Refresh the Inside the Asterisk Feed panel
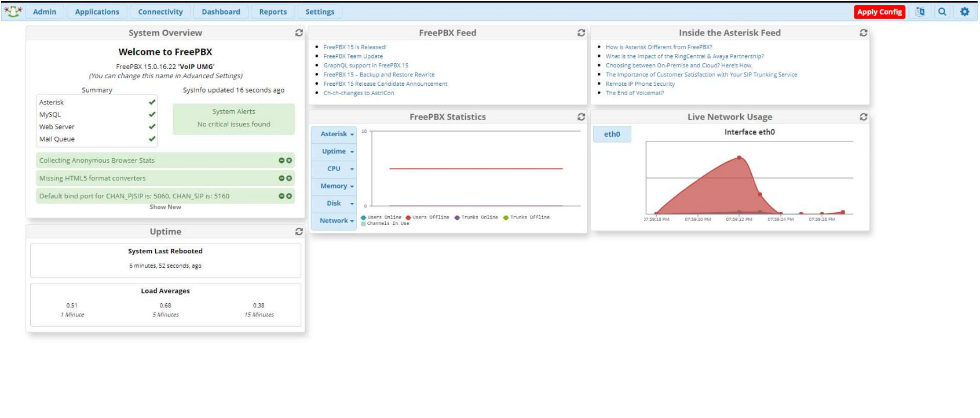 point(863,33)
